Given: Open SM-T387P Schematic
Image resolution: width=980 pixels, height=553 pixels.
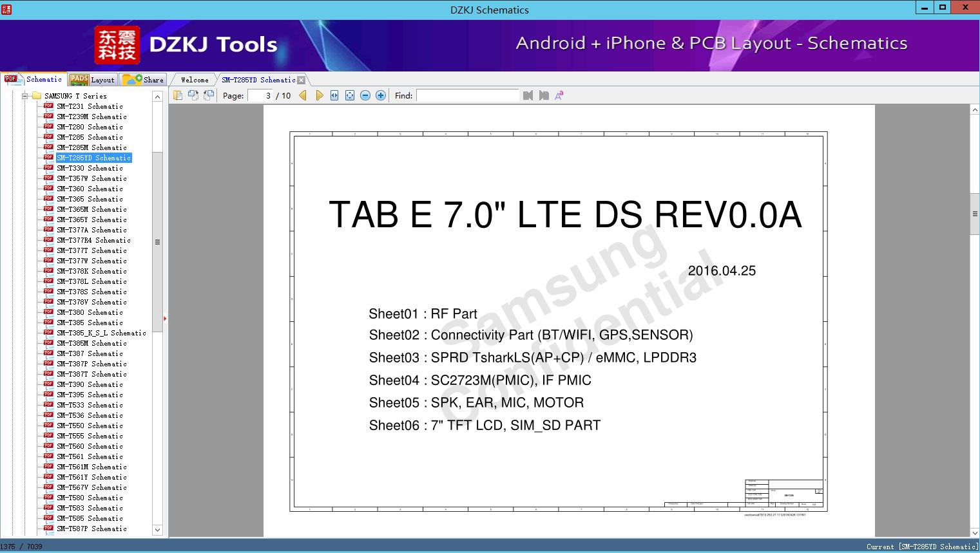Looking at the screenshot, I should (91, 364).
